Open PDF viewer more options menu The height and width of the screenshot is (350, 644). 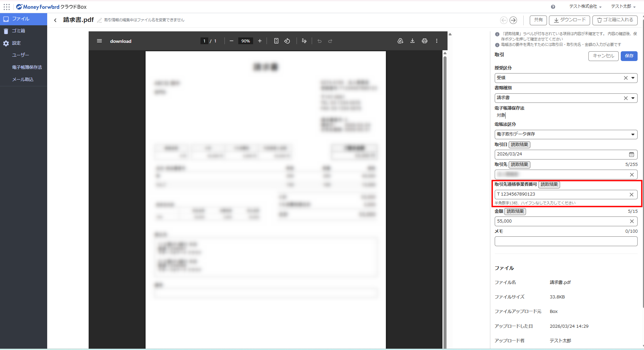pos(437,41)
